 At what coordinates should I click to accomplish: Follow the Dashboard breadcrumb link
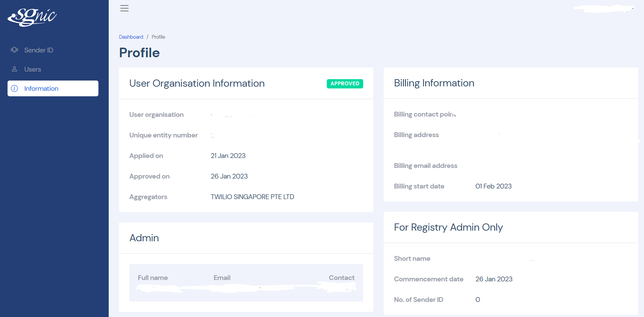[x=131, y=37]
